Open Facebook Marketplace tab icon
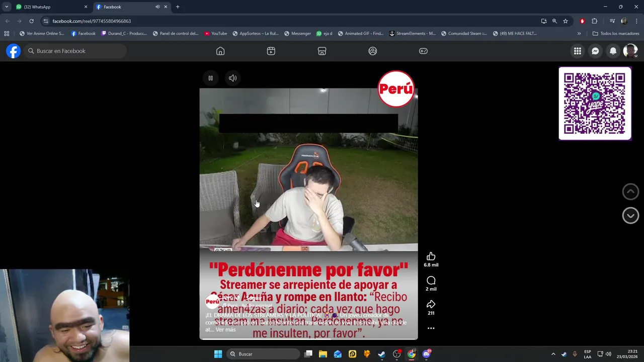The height and width of the screenshot is (362, 644). (x=322, y=51)
